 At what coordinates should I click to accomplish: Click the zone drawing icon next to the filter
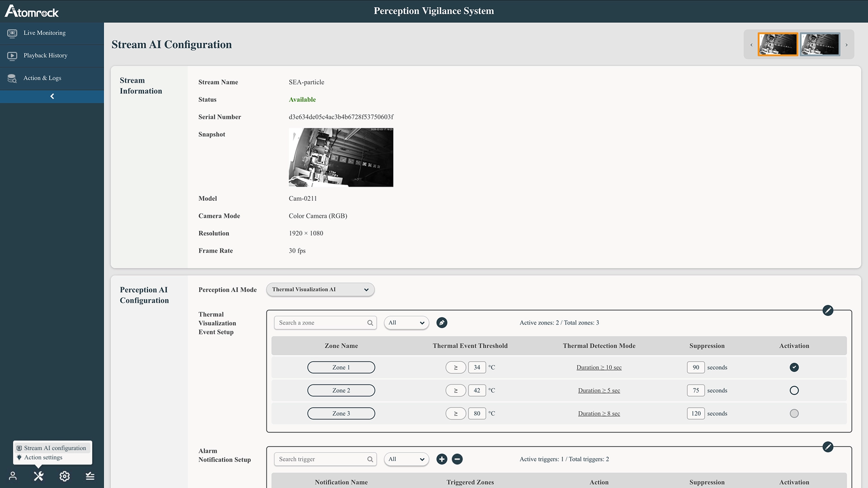pos(441,323)
